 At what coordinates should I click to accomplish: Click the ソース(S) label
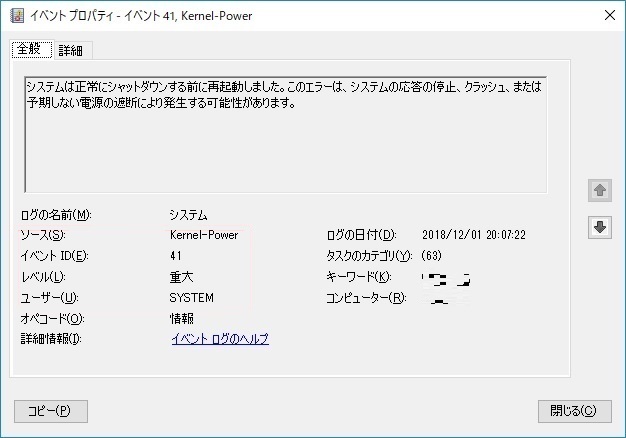(x=43, y=235)
